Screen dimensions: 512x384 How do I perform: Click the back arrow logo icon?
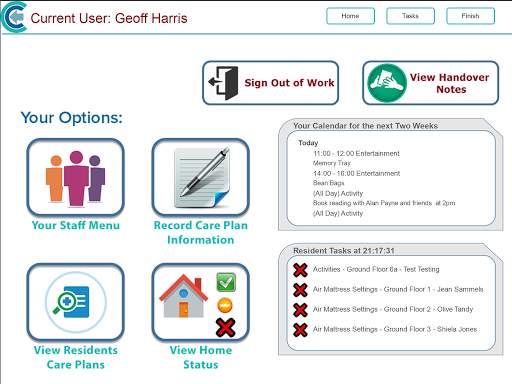[x=14, y=17]
